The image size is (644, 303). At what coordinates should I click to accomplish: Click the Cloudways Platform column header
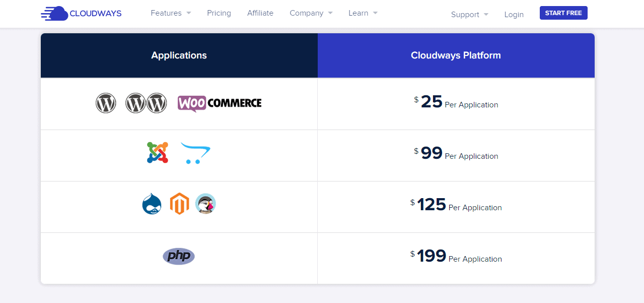tap(456, 55)
